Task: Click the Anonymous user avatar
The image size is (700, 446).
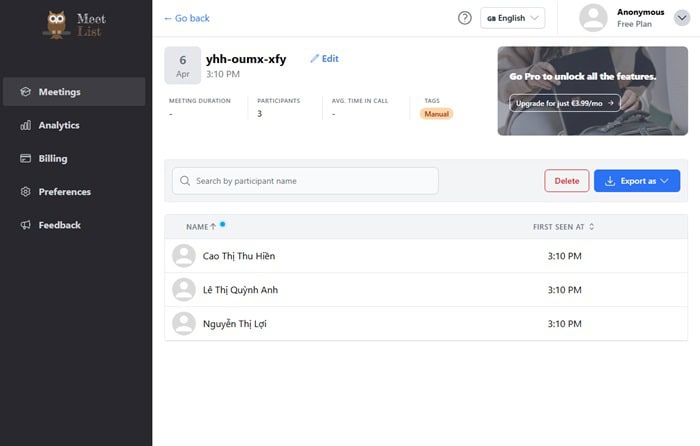Action: pyautogui.click(x=593, y=18)
